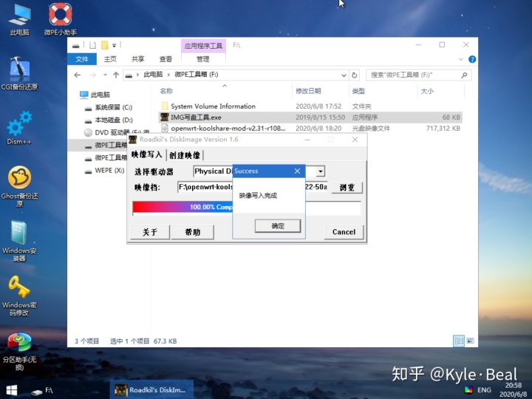Open the 文件 ribbon tab
The image size is (532, 399).
pos(82,59)
